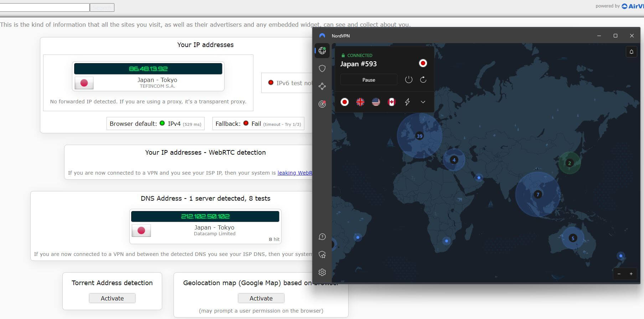Image resolution: width=644 pixels, height=319 pixels.
Task: Click the DNS address 212.102.50.102
Action: pos(205,216)
